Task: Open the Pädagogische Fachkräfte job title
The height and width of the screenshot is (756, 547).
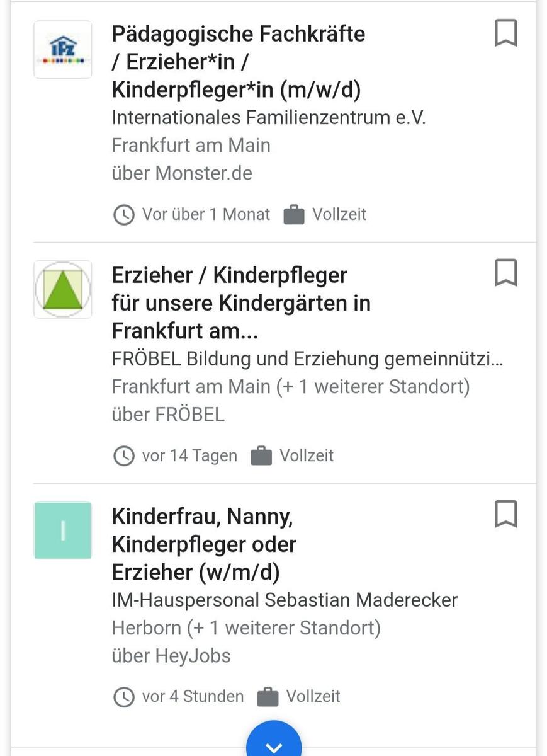Action: click(238, 62)
